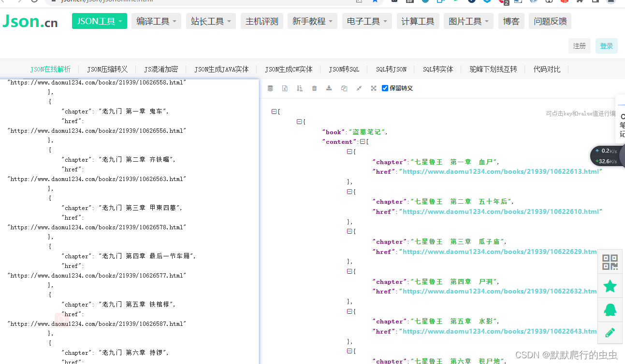Viewport: 625px width, 364px height.
Task: Select the JSON在线解析 tab
Action: pyautogui.click(x=50, y=69)
